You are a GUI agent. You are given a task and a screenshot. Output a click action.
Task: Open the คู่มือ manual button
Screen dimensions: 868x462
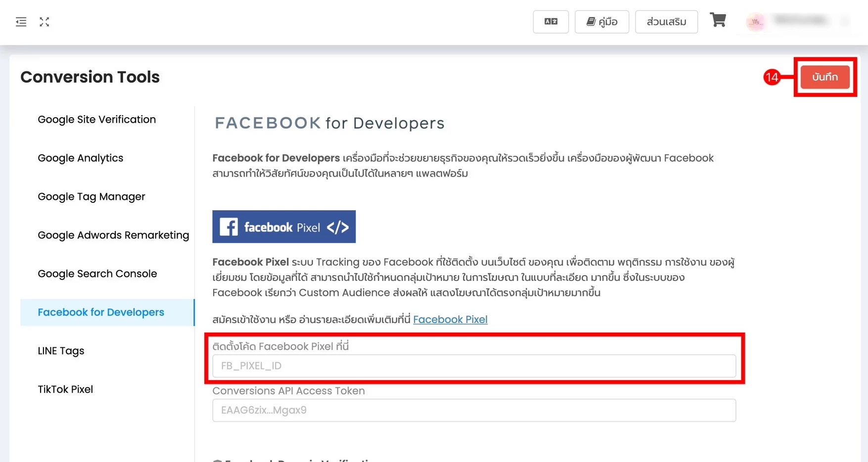point(601,22)
